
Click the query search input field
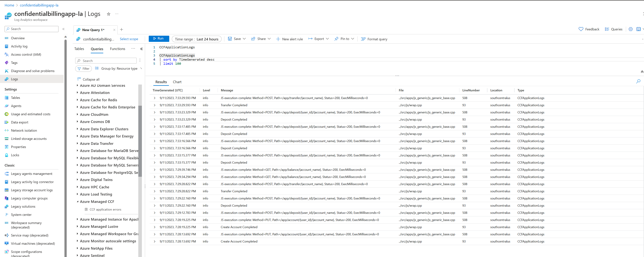point(106,60)
